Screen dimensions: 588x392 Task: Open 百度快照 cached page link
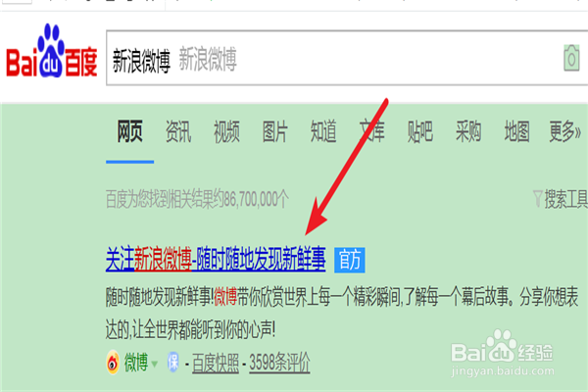pyautogui.click(x=216, y=364)
